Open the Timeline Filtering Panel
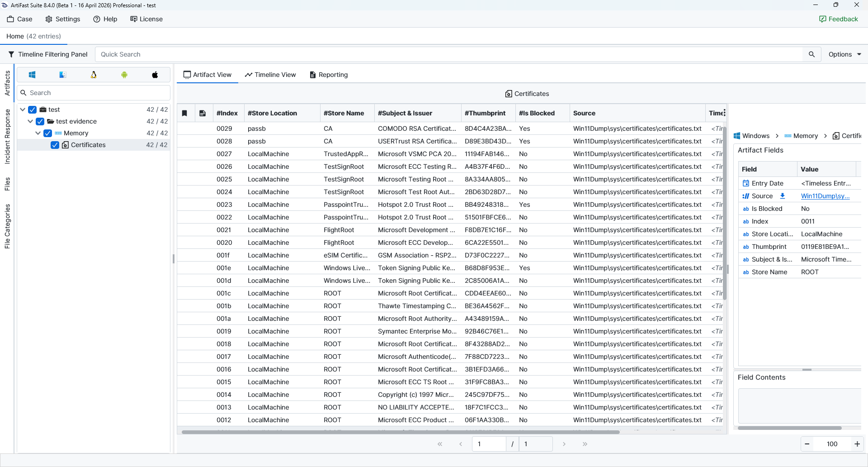This screenshot has width=868, height=467. (48, 54)
